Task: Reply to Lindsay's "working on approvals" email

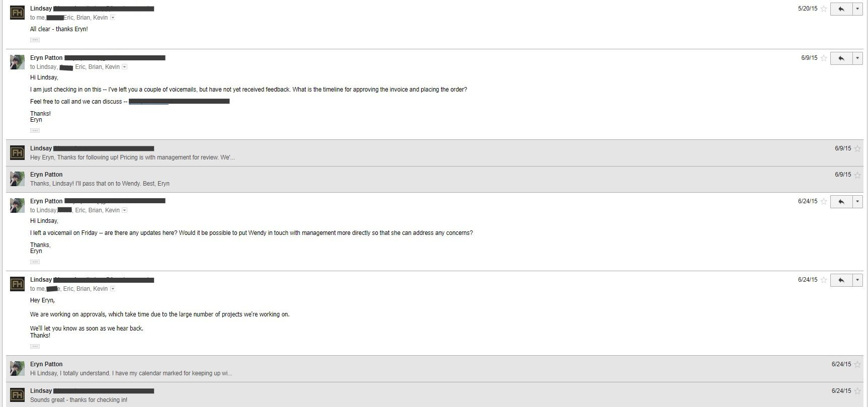Action: [x=841, y=280]
